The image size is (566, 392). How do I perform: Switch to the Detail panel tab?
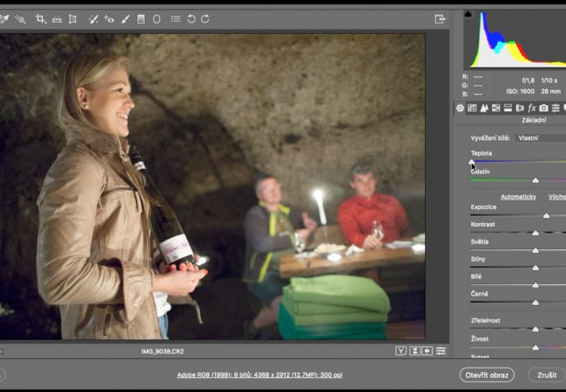pyautogui.click(x=484, y=107)
